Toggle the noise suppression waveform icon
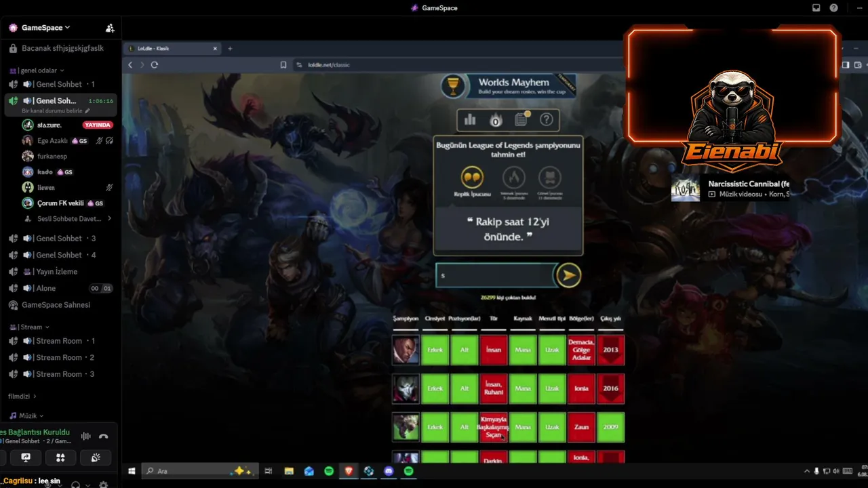 [86, 436]
